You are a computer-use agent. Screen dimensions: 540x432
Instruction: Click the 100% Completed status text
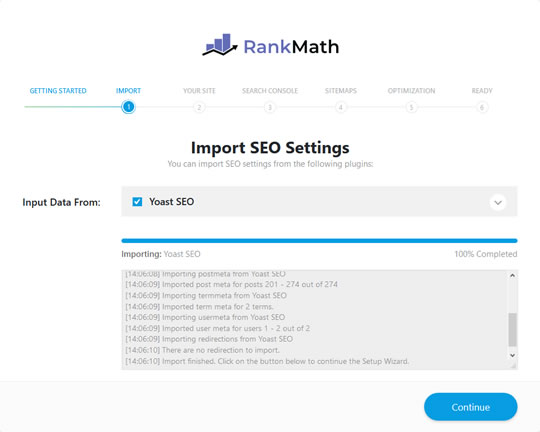pos(486,254)
